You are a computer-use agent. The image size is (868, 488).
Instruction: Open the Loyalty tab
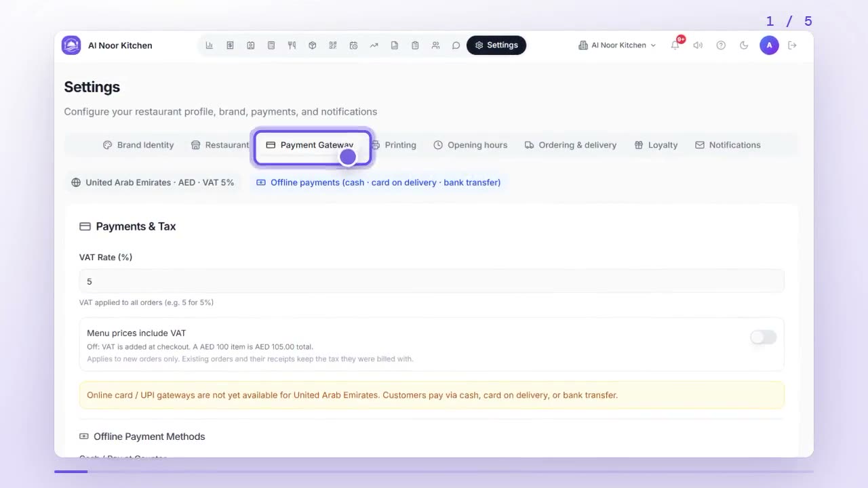pyautogui.click(x=656, y=145)
